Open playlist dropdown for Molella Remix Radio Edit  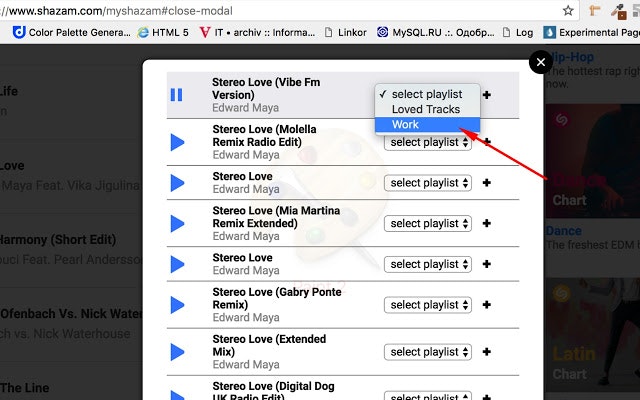tap(428, 142)
